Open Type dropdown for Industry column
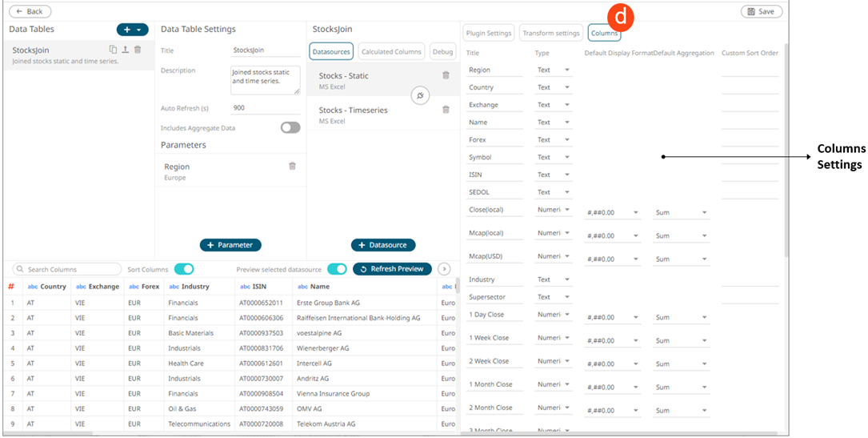 [x=553, y=279]
